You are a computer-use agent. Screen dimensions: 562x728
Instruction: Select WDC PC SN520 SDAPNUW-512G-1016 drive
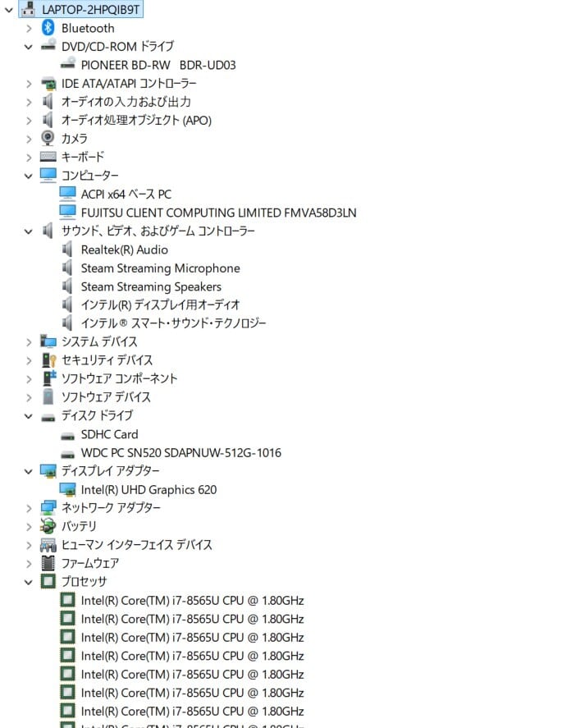coord(181,453)
